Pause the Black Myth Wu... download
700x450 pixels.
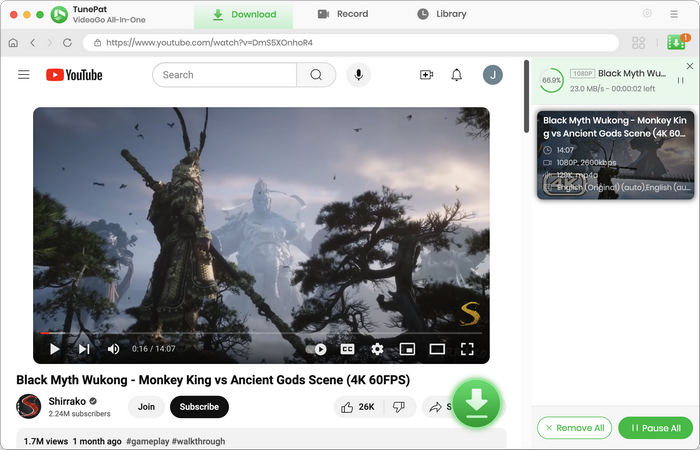pos(680,80)
